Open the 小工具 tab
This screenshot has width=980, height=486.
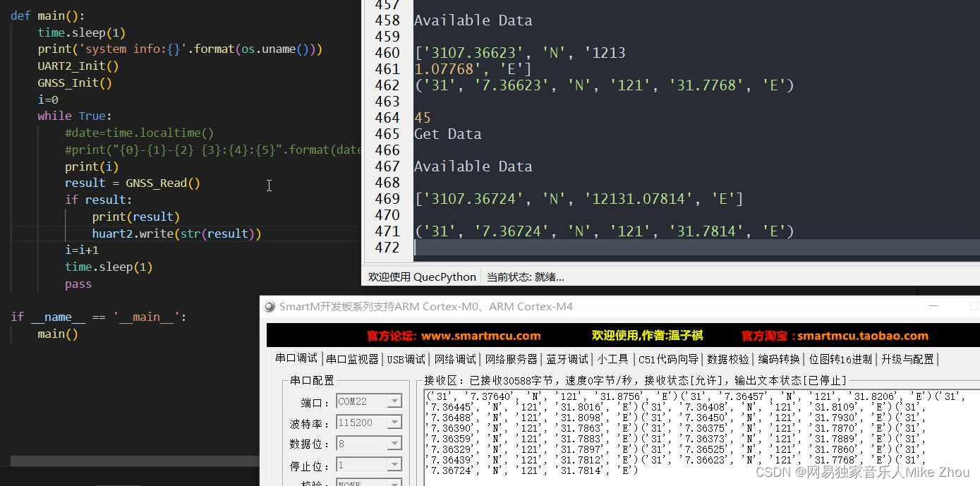point(612,358)
